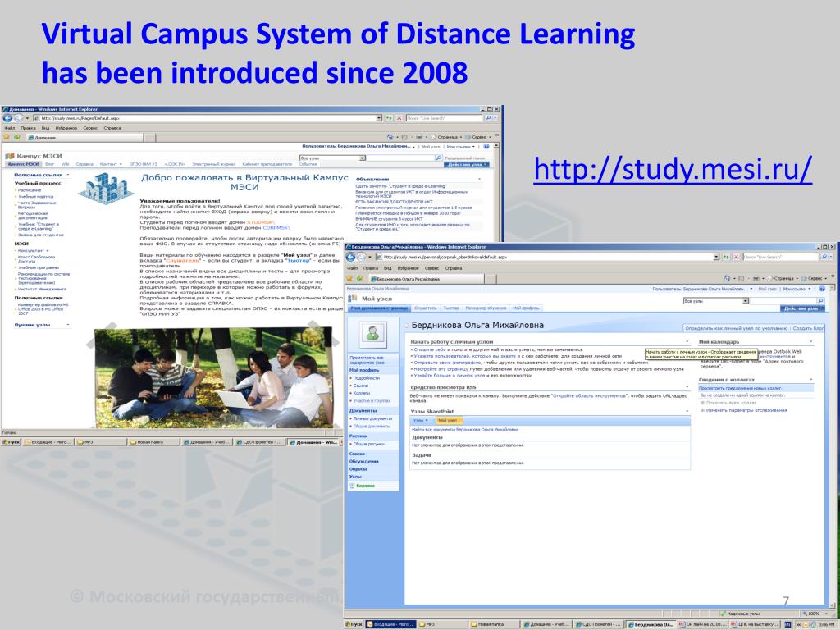Click the Корзина recycle bin item
The width and height of the screenshot is (840, 630).
point(362,486)
